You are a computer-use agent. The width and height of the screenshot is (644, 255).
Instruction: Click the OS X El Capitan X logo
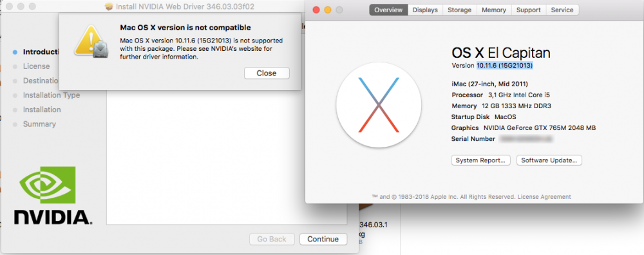tap(379, 104)
